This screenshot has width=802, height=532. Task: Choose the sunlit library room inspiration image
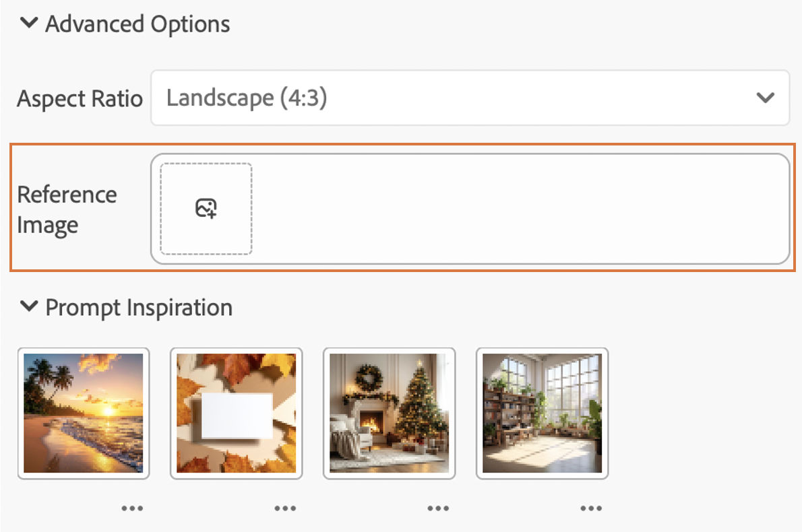click(x=542, y=413)
